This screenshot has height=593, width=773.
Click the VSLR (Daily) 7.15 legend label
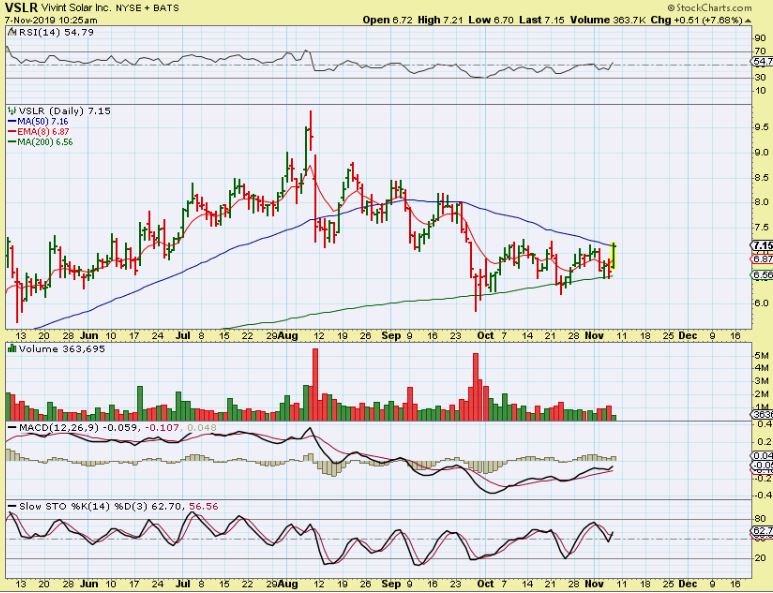pyautogui.click(x=64, y=111)
